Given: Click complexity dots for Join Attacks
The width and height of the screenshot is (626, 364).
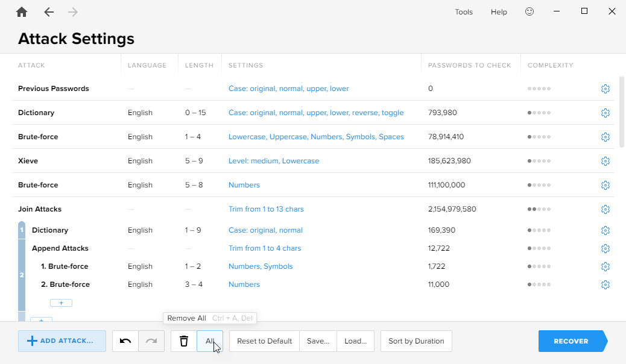Looking at the screenshot, I should tap(539, 209).
